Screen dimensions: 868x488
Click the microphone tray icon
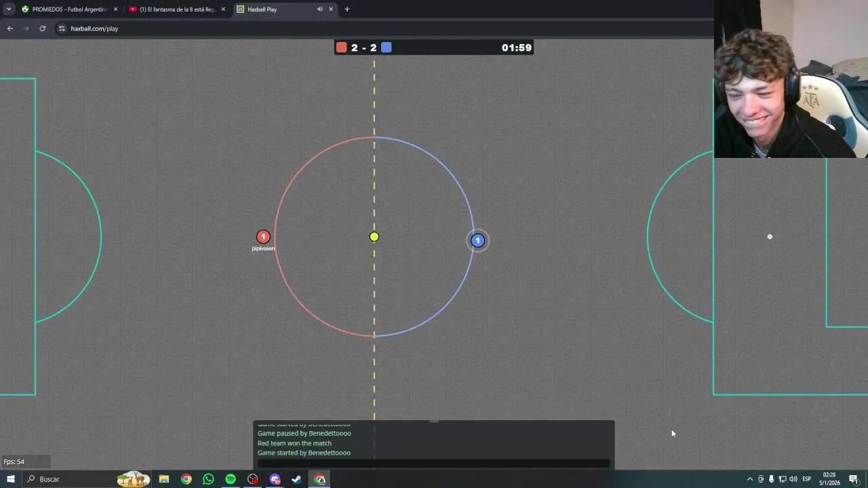[x=771, y=479]
